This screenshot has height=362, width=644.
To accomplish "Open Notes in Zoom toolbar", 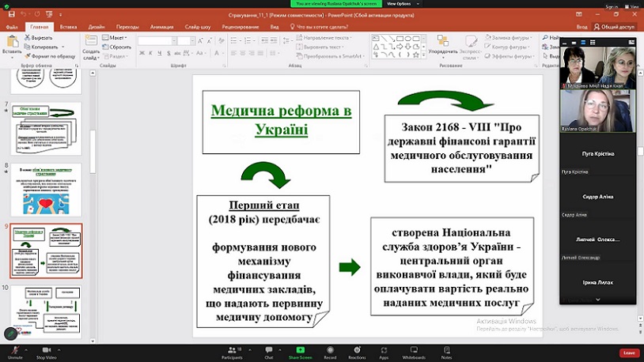I will (x=446, y=353).
